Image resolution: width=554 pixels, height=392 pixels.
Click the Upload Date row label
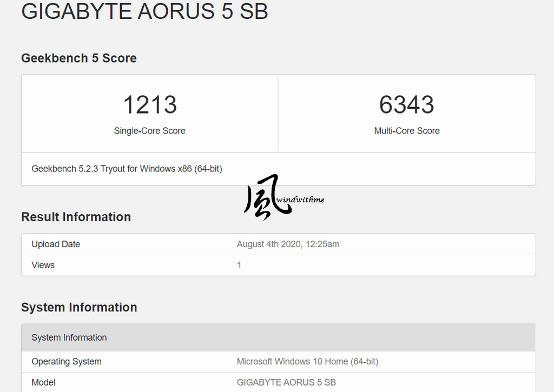pyautogui.click(x=56, y=244)
